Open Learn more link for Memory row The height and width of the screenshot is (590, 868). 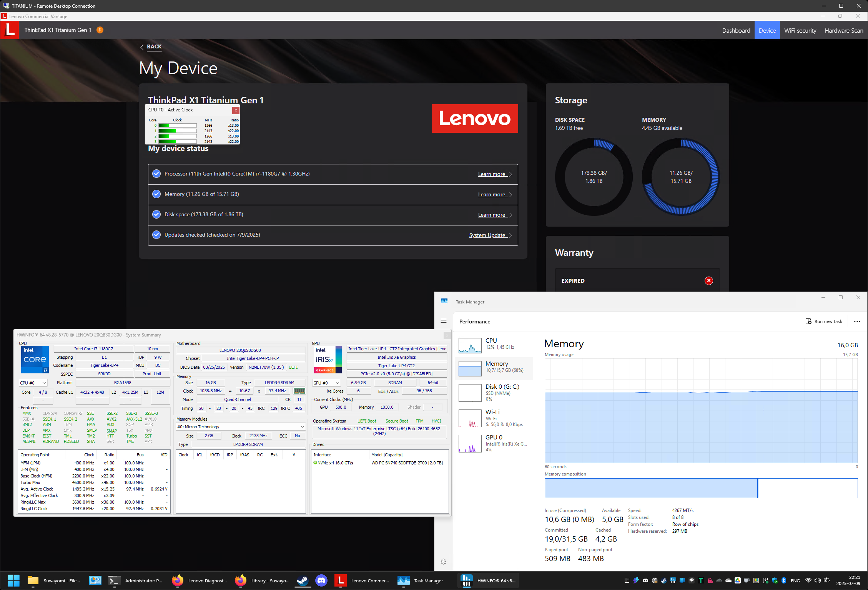click(x=494, y=195)
